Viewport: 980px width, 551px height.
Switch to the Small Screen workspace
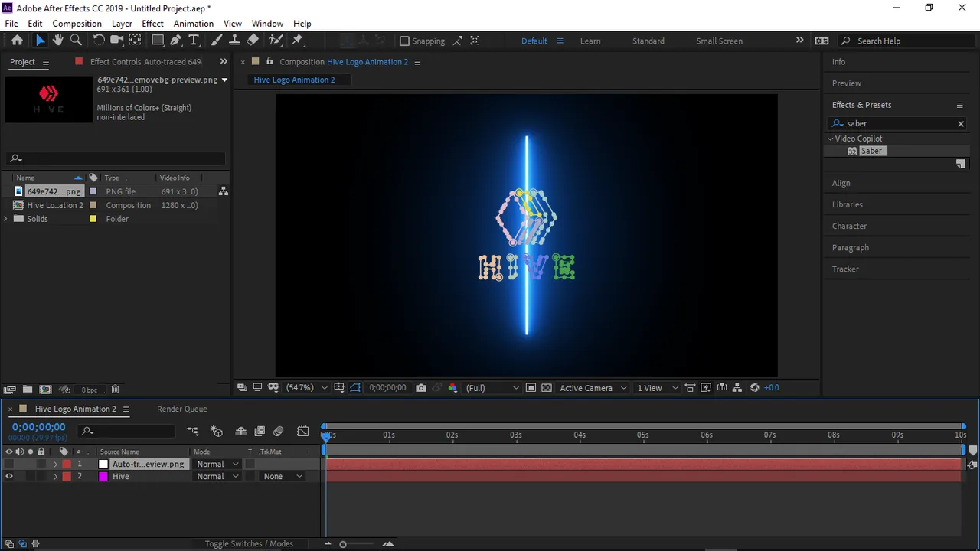click(x=720, y=41)
